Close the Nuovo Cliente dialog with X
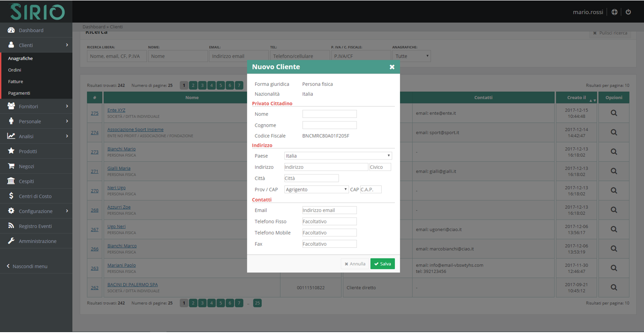This screenshot has height=333, width=644. 392,67
